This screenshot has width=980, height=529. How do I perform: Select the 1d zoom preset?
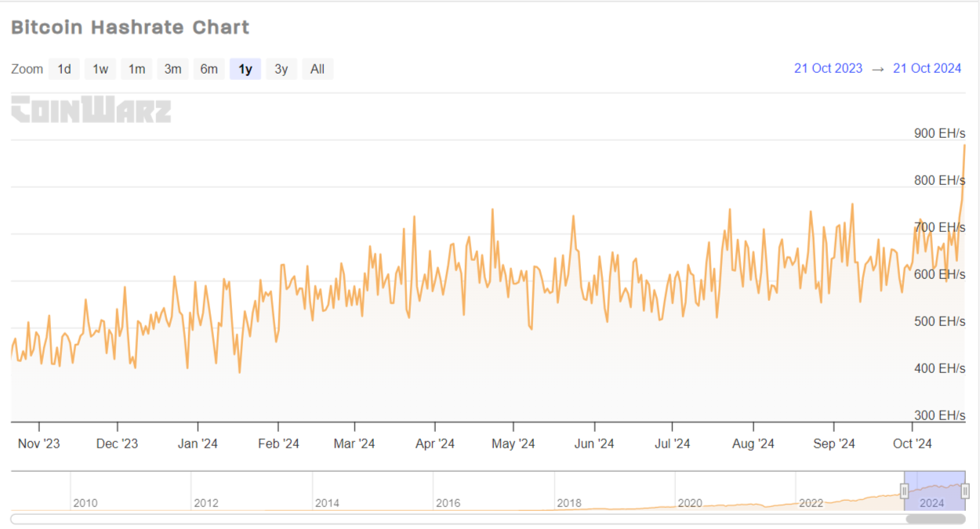[x=64, y=69]
